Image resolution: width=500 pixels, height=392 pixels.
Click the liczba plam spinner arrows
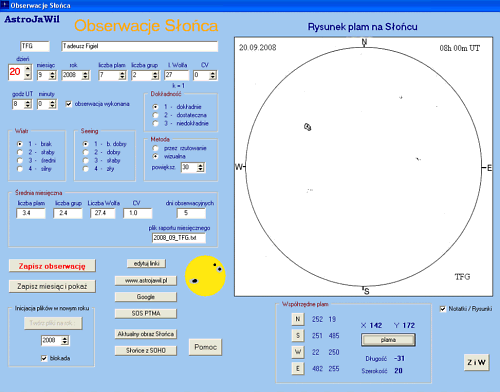click(122, 75)
